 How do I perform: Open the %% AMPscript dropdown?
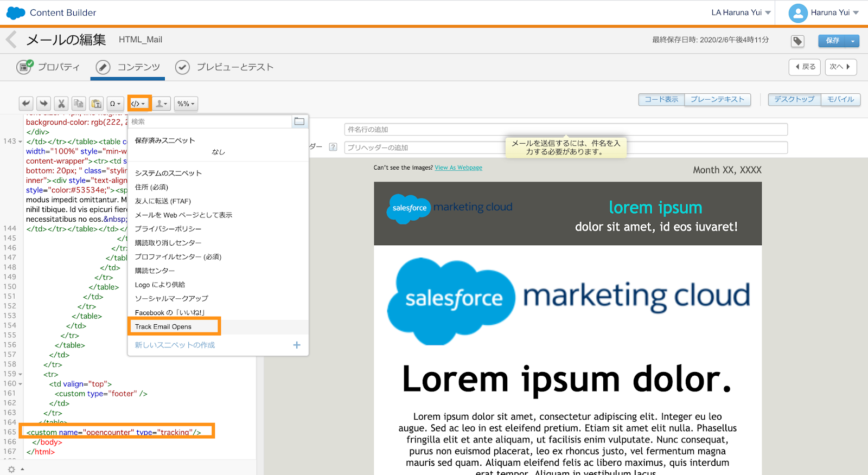coord(186,104)
